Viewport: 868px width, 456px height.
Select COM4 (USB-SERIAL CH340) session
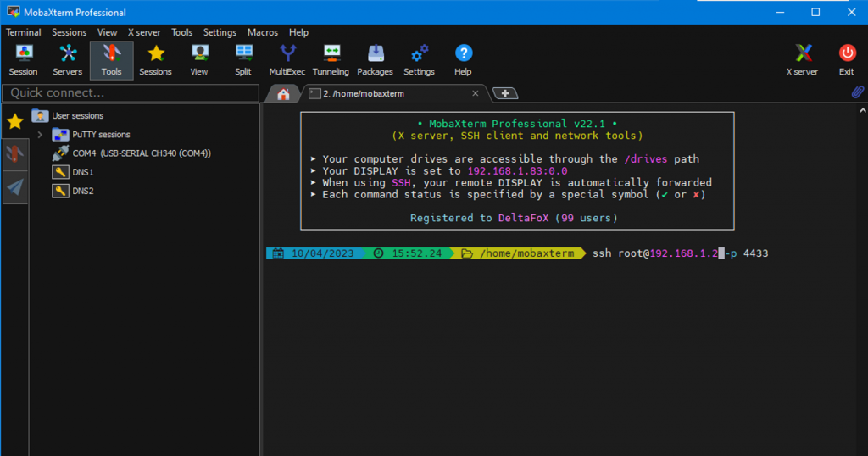pos(142,153)
